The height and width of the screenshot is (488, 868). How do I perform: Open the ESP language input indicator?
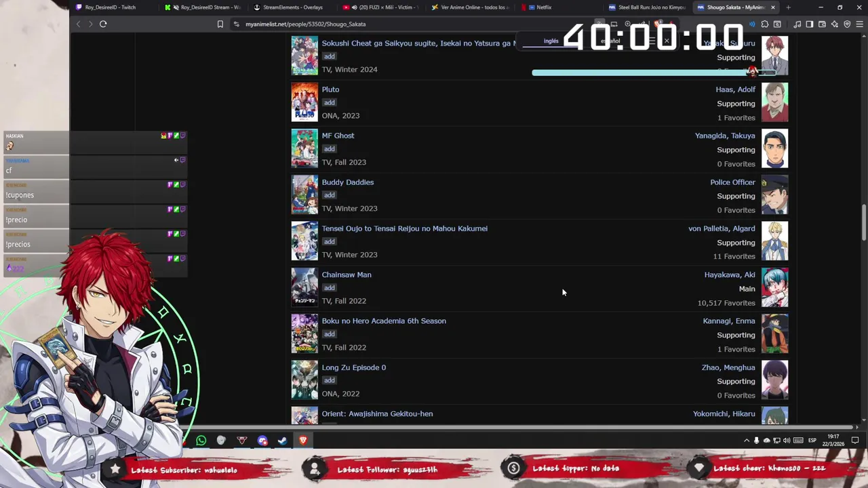pos(812,441)
